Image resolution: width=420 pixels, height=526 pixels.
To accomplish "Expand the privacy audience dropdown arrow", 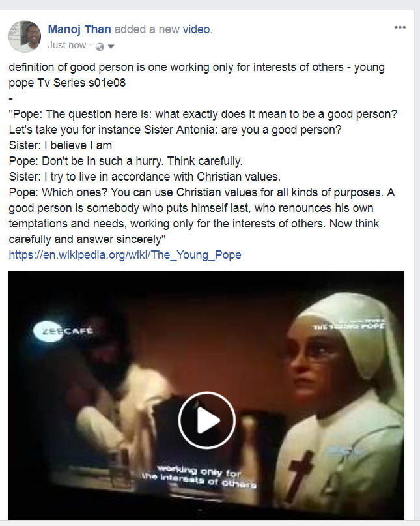I will pos(111,47).
